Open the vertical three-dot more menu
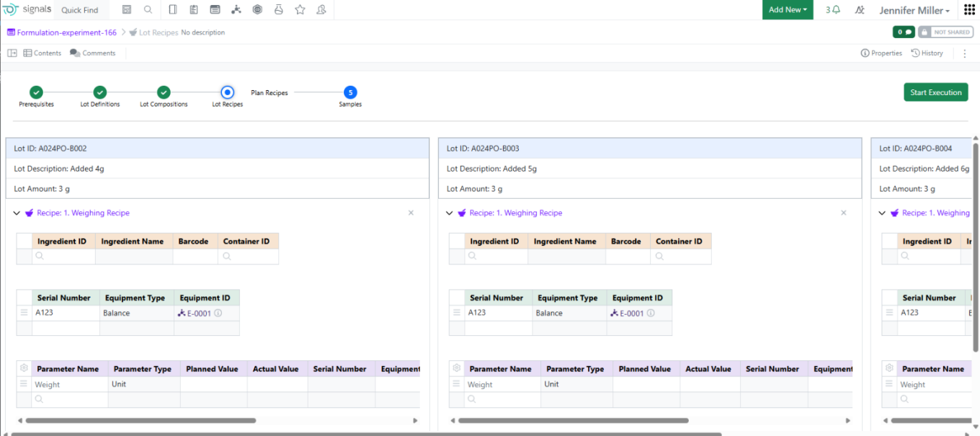The height and width of the screenshot is (436, 980). click(x=964, y=53)
